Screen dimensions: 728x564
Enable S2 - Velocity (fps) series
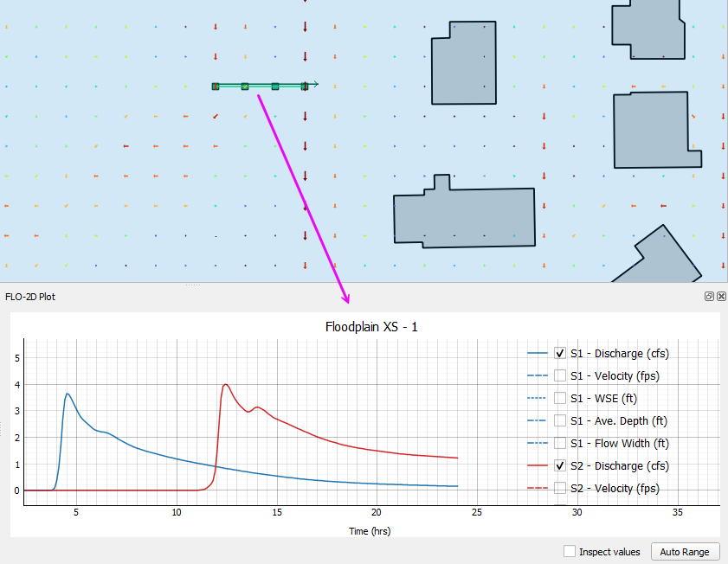(x=560, y=489)
